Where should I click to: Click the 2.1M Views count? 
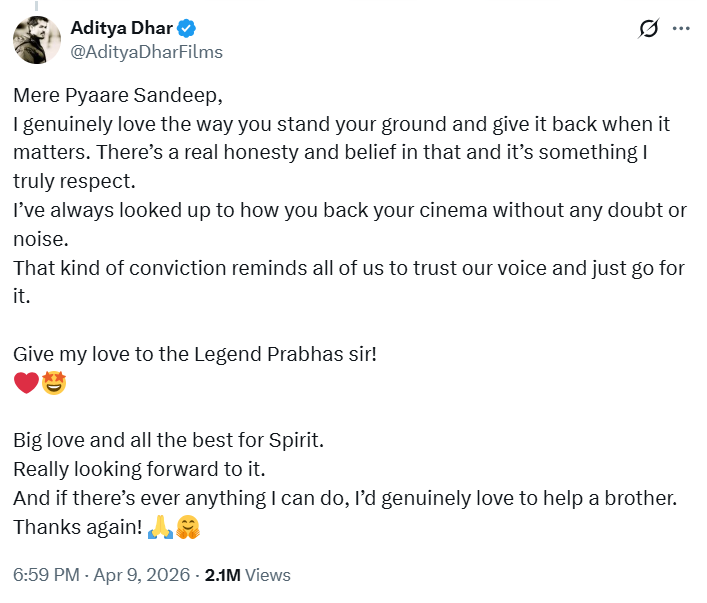pyautogui.click(x=247, y=575)
